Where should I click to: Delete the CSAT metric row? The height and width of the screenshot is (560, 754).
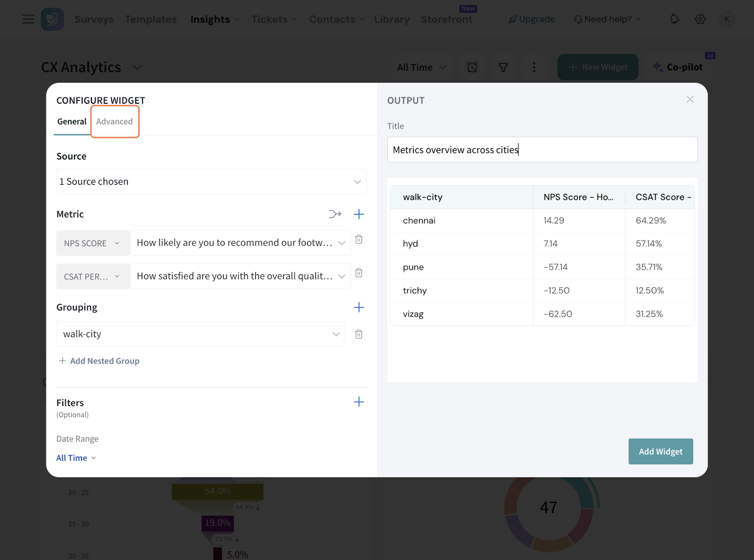359,273
